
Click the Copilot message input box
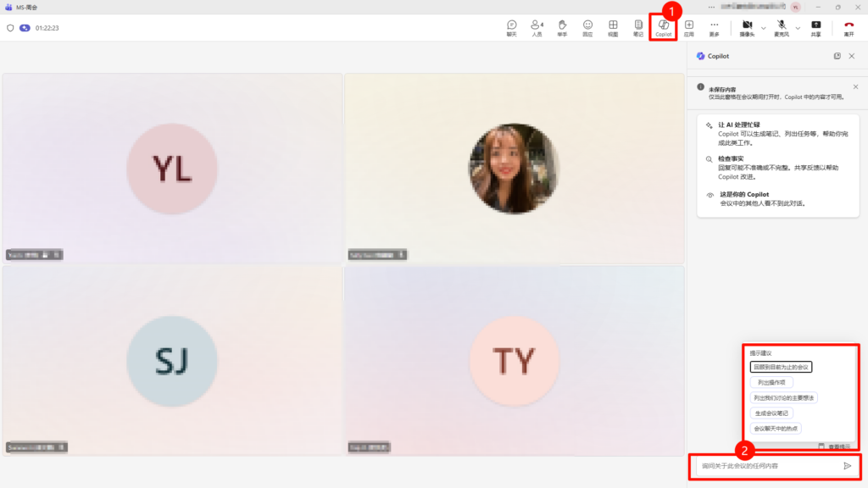click(763, 466)
